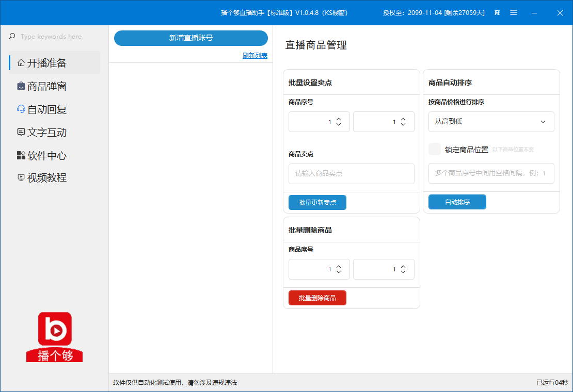The height and width of the screenshot is (392, 573).
Task: Click the search magnifier icon in sidebar
Action: [x=12, y=37]
